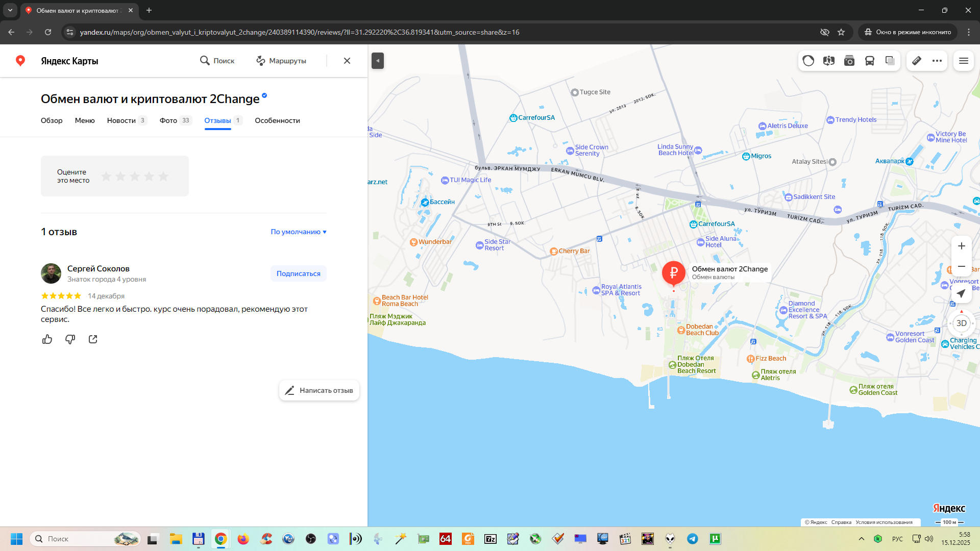Open the hamburger main menu
This screenshot has height=551, width=980.
coord(964,61)
